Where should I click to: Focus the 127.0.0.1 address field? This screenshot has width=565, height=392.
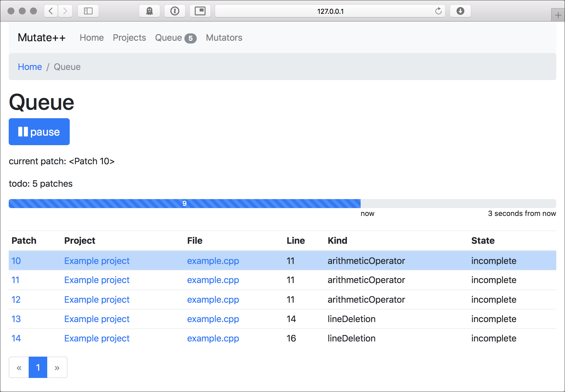point(330,11)
